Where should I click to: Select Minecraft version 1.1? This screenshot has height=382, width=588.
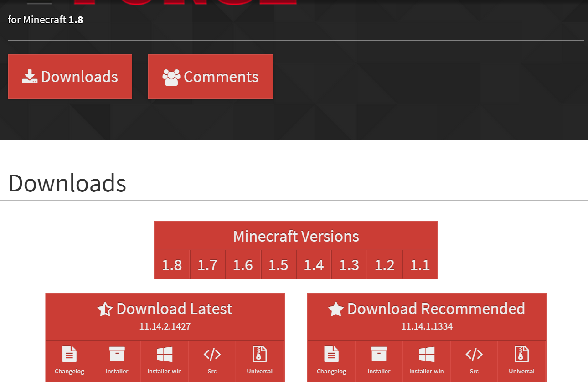[x=420, y=264]
